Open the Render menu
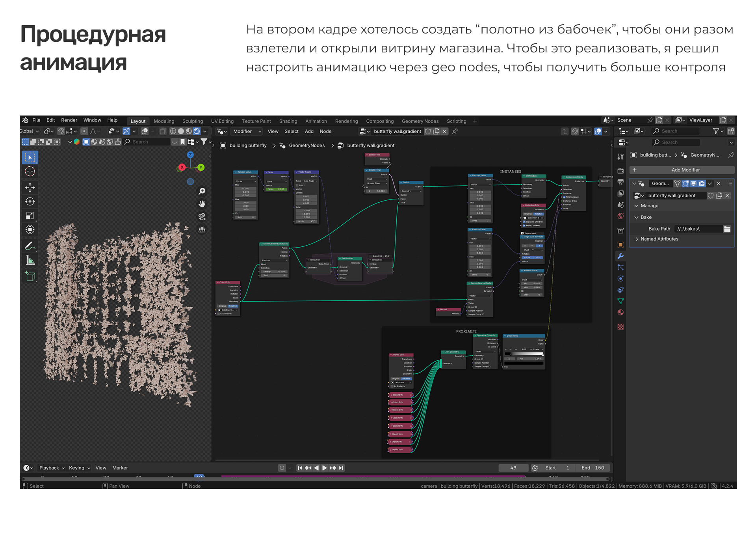The width and height of the screenshot is (756, 548). coord(69,120)
